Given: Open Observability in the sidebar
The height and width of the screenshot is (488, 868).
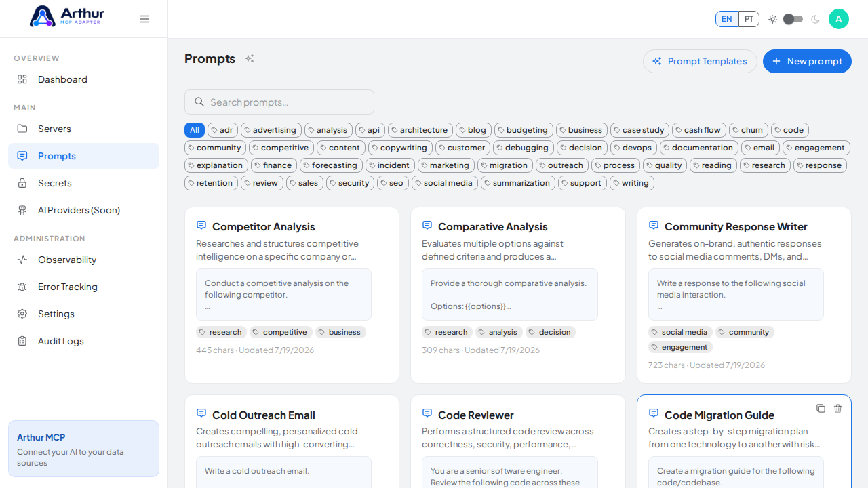Looking at the screenshot, I should click(83, 260).
